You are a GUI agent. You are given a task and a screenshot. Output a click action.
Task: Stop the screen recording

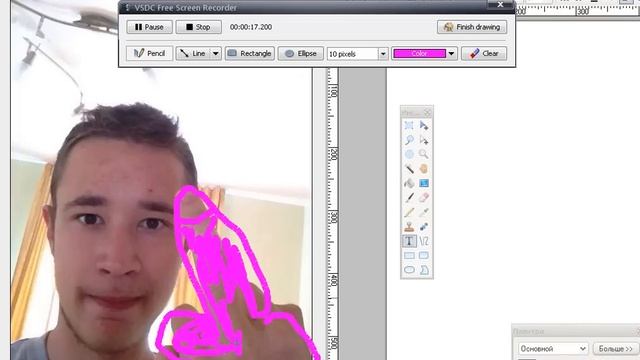click(198, 27)
